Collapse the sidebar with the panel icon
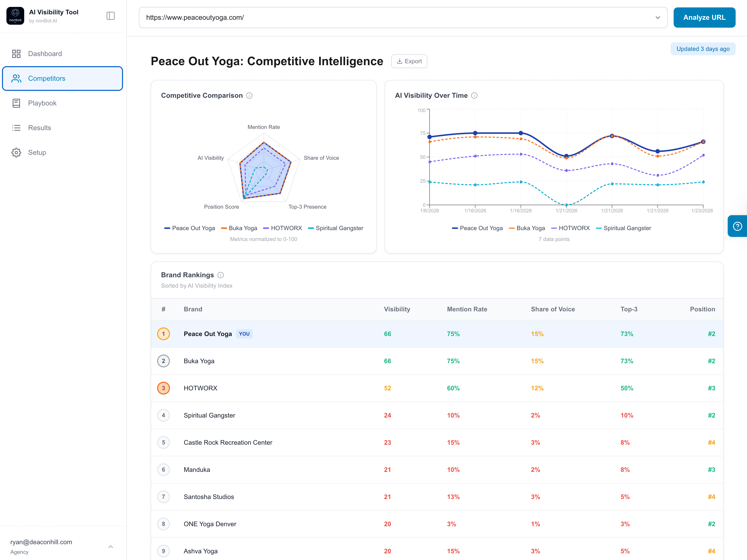 click(x=111, y=16)
